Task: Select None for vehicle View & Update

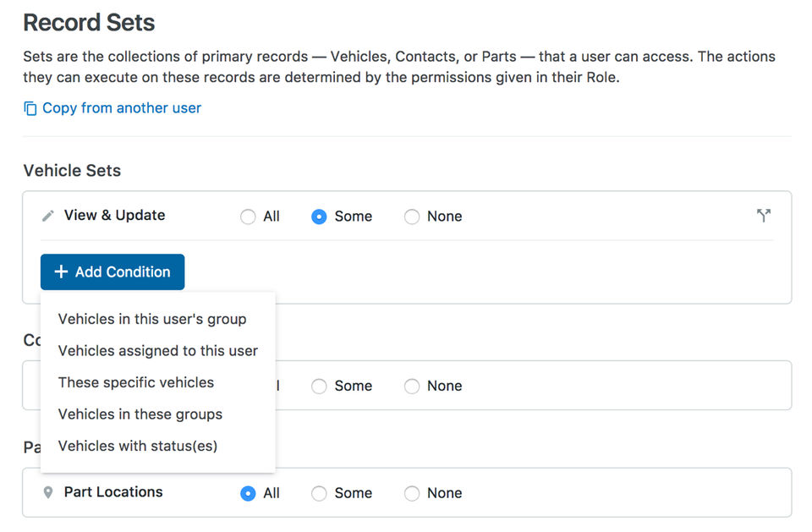Action: point(412,217)
